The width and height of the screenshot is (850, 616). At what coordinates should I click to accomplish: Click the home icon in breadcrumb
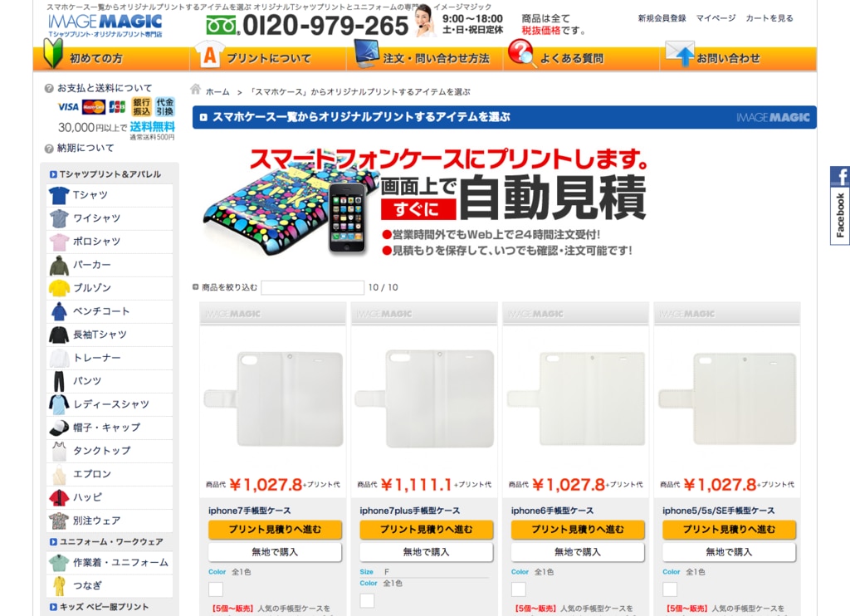pos(196,90)
